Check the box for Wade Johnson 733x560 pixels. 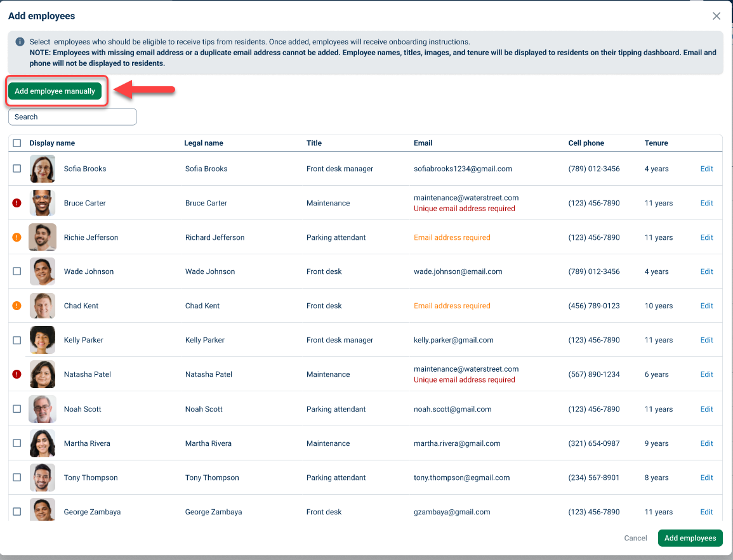[x=17, y=271]
